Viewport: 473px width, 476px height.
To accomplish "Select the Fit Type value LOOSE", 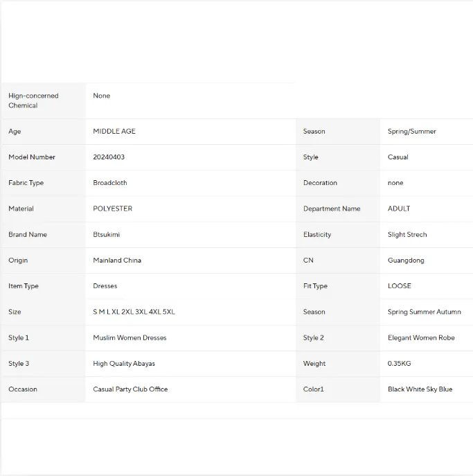I will 400,286.
